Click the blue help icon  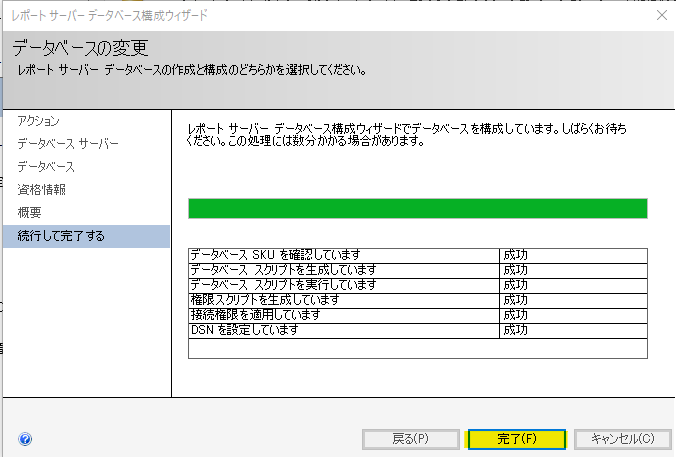click(x=25, y=439)
